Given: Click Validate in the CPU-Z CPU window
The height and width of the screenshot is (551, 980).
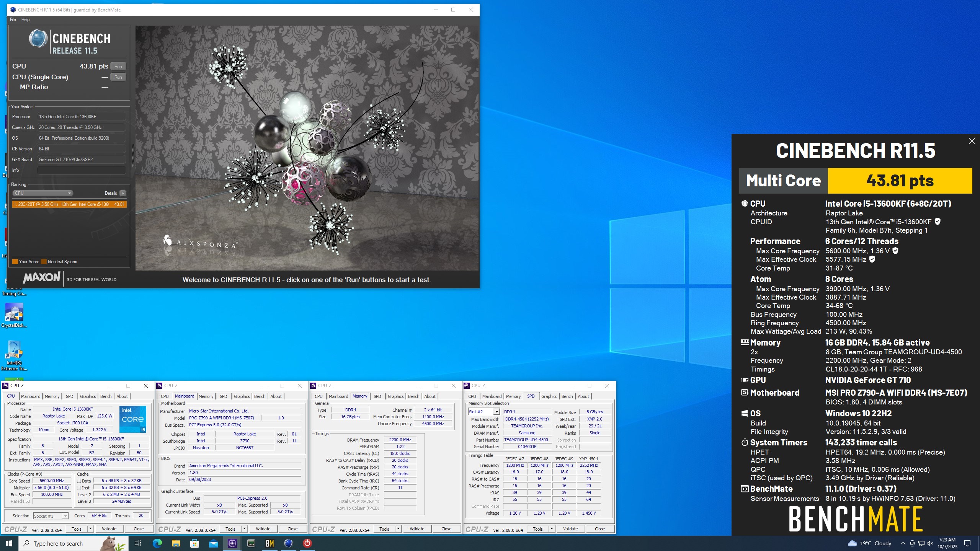Looking at the screenshot, I should pyautogui.click(x=109, y=529).
